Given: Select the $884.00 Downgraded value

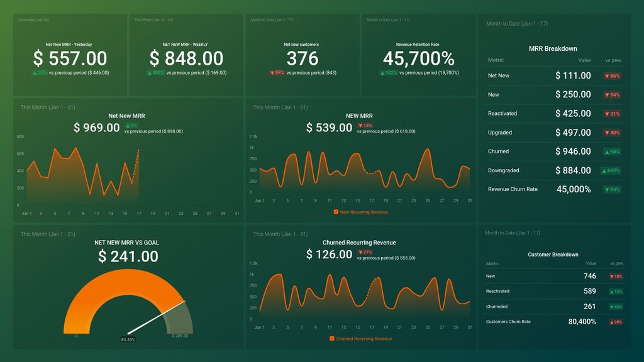Looking at the screenshot, I should [573, 170].
